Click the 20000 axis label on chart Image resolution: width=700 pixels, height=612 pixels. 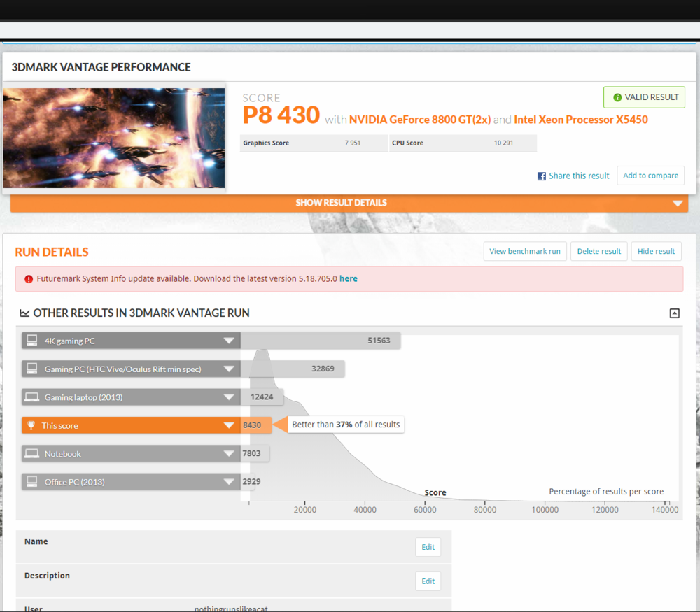pos(305,509)
